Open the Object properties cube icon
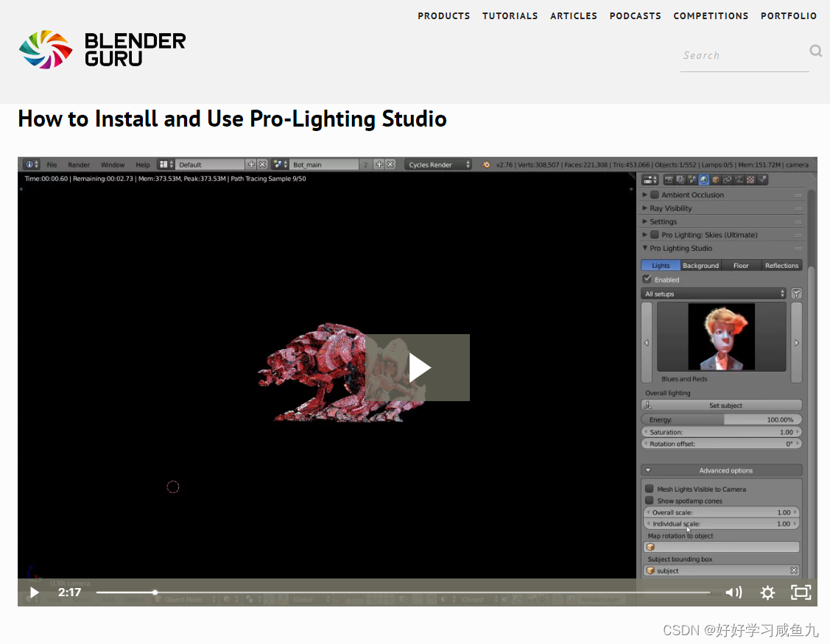 [716, 180]
